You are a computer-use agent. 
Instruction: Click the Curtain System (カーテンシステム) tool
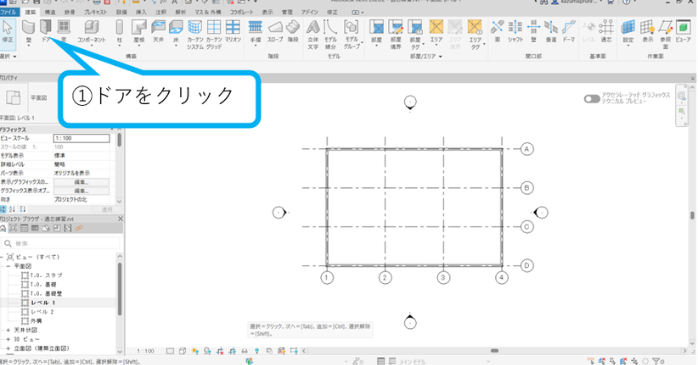coord(195,34)
